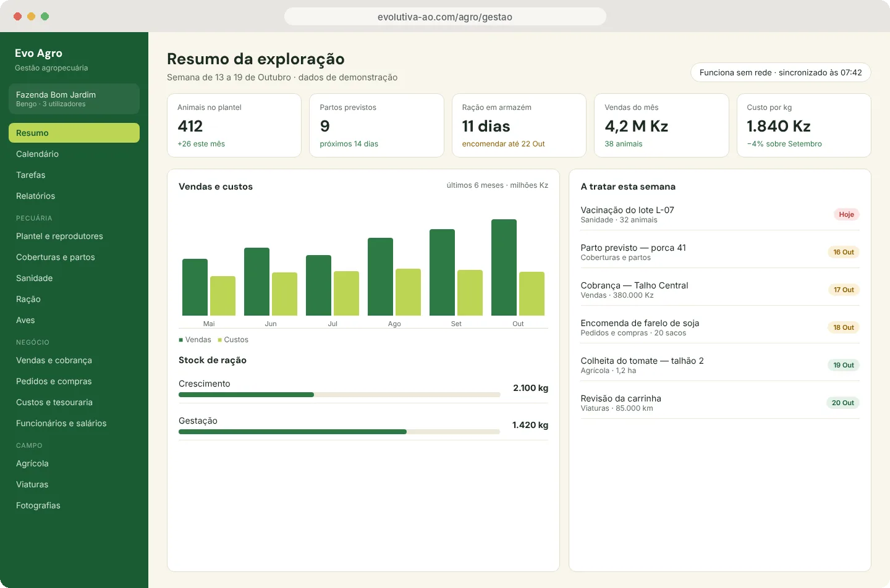Viewport: 890px width, 588px height.
Task: Open Tarefas in the sidebar
Action: tap(74, 175)
